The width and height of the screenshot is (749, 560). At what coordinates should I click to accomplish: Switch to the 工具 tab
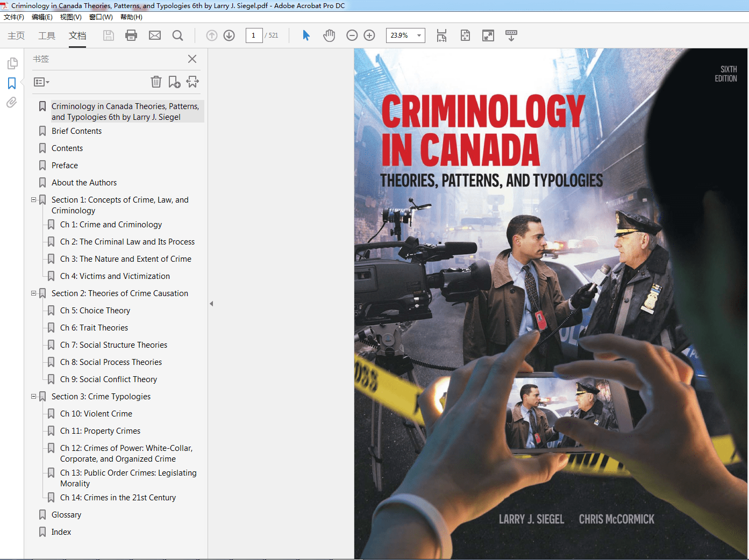pyautogui.click(x=47, y=36)
